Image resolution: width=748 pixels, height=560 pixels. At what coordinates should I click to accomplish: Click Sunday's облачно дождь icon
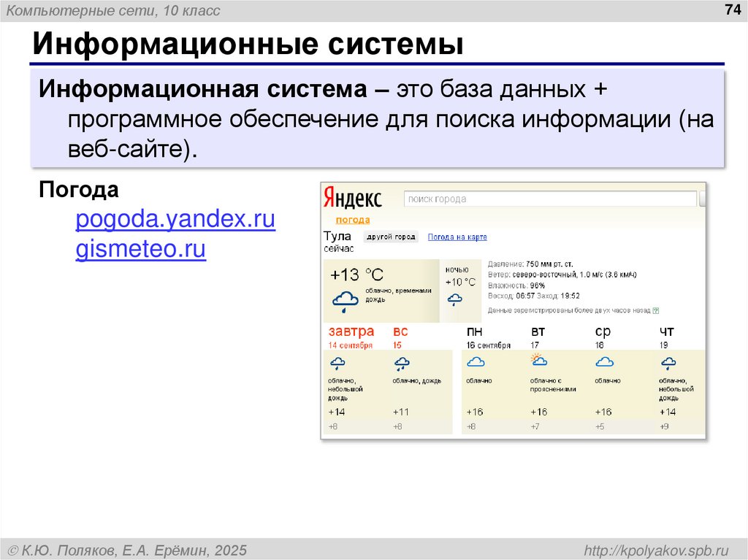click(x=400, y=361)
